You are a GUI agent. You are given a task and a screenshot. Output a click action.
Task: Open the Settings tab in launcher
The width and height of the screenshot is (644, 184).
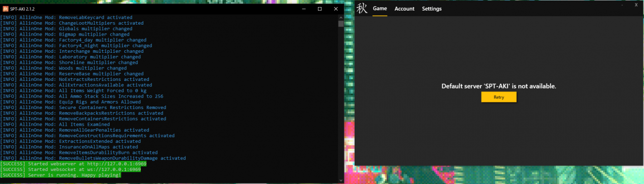point(432,9)
